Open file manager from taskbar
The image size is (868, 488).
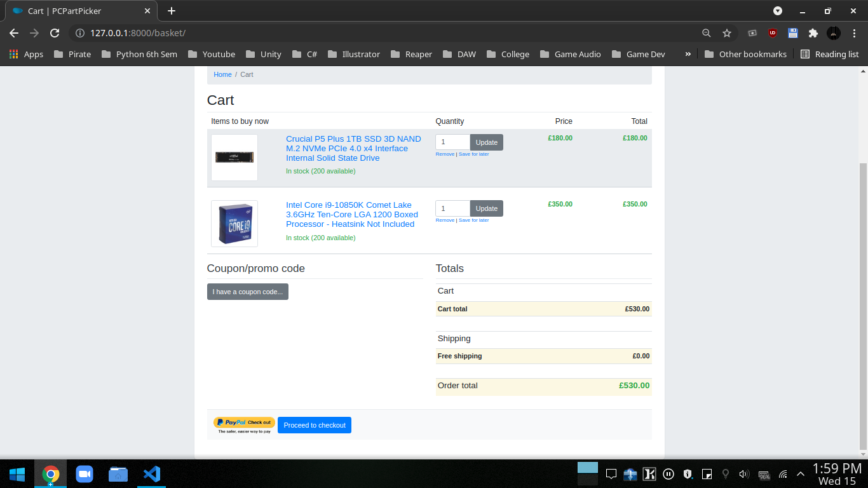[x=118, y=474]
